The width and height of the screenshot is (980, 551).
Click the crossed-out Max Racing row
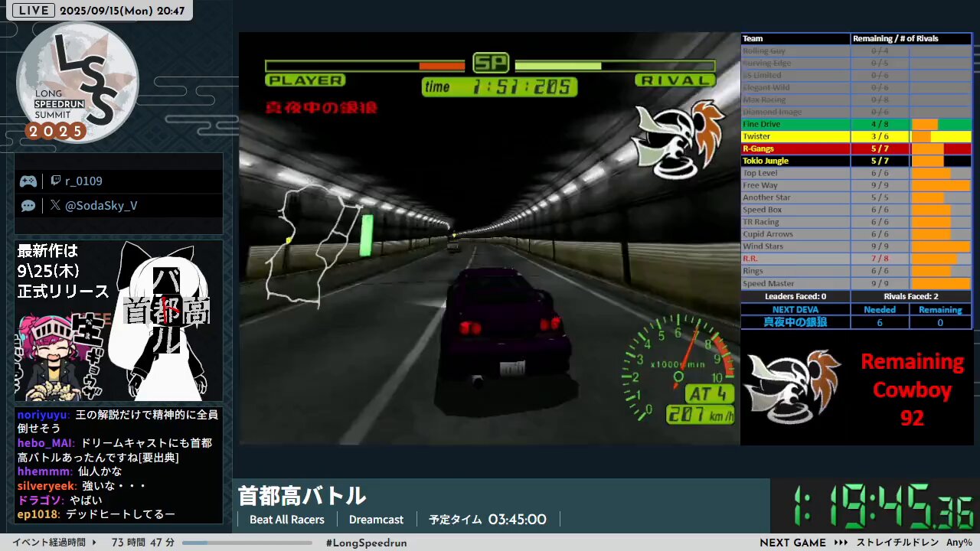pos(856,99)
